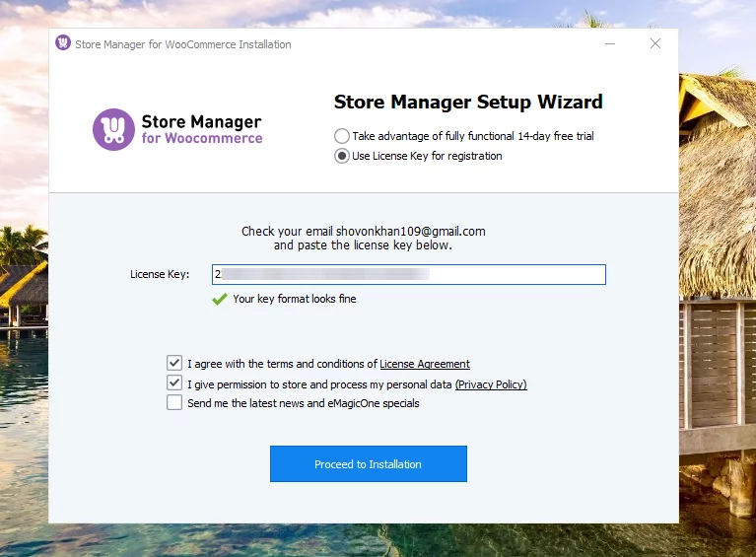This screenshot has width=756, height=557.
Task: Uncheck the License Agreement terms checkbox
Action: (174, 363)
